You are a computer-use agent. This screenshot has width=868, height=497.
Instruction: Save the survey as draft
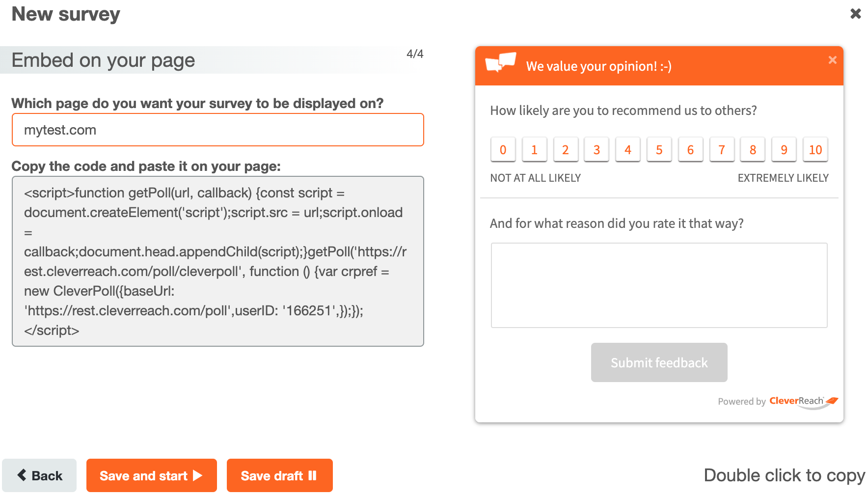pos(280,475)
